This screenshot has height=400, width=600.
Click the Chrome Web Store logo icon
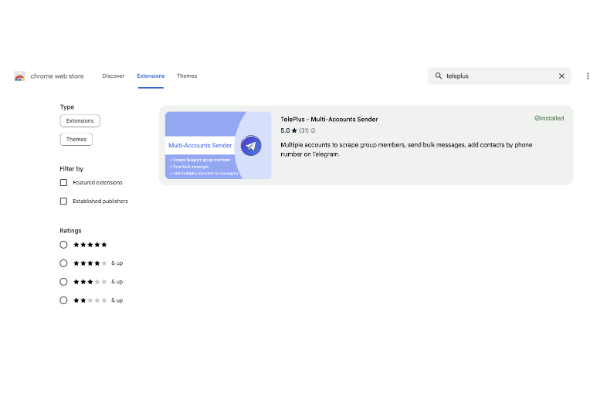tap(20, 76)
